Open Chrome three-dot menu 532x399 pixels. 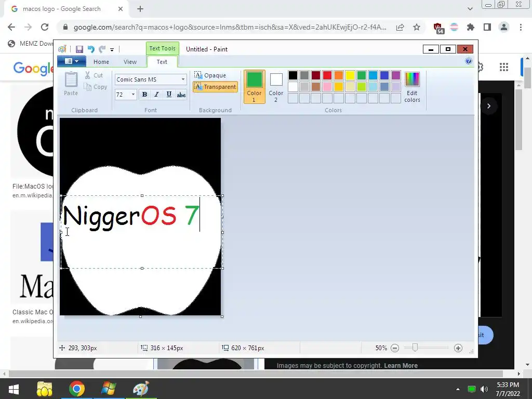pos(521,27)
